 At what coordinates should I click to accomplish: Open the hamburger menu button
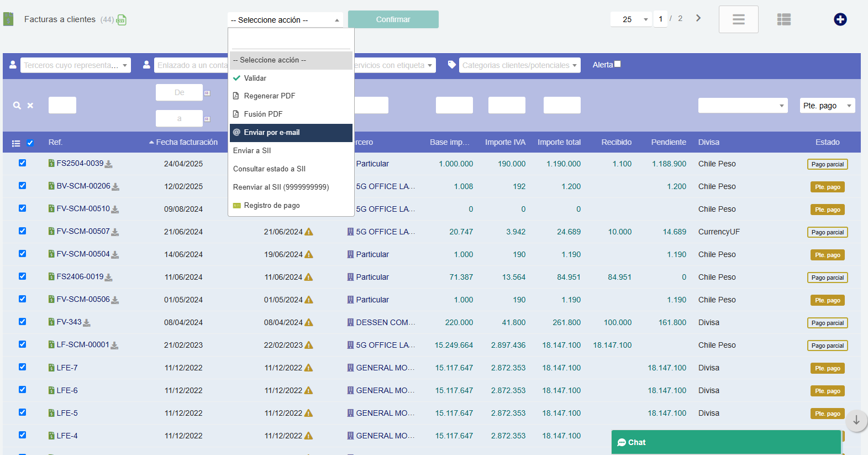738,19
